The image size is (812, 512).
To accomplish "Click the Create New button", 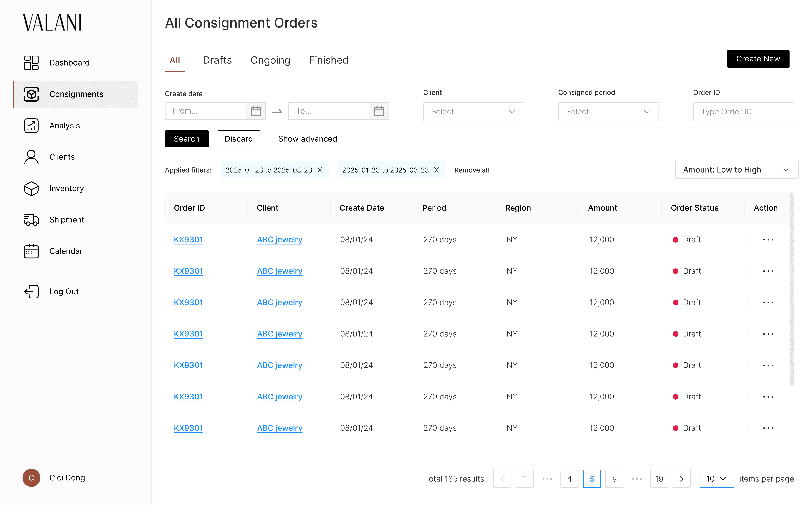I will 758,59.
